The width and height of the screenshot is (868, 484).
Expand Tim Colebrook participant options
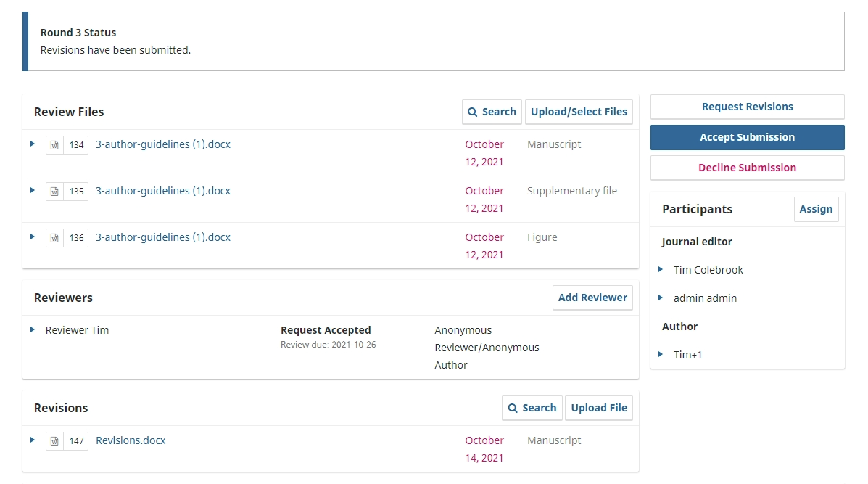coord(661,269)
